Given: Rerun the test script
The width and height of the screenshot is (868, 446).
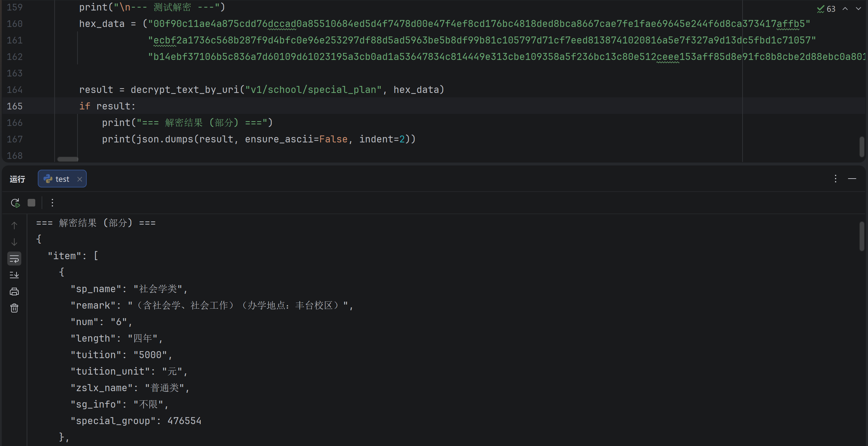Looking at the screenshot, I should [x=15, y=203].
